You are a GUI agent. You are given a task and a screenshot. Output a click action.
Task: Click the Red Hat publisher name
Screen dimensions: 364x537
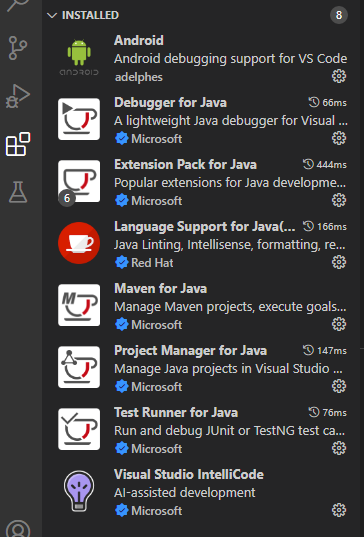click(x=152, y=263)
